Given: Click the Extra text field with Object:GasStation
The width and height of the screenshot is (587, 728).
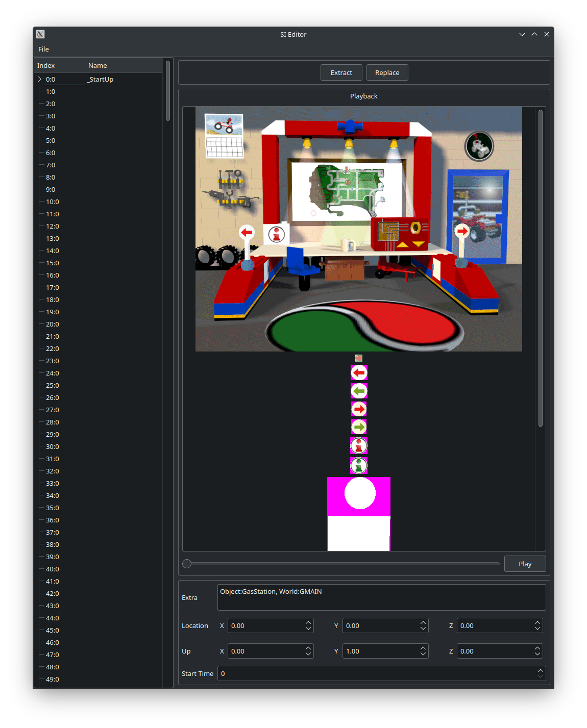Looking at the screenshot, I should (x=382, y=597).
